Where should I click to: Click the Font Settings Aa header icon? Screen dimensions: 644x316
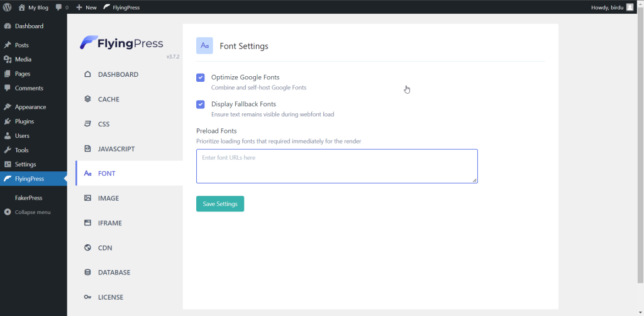[204, 45]
